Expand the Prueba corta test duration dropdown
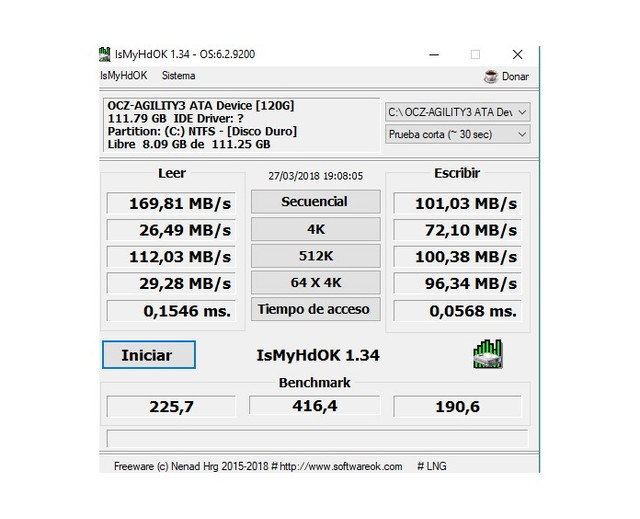The width and height of the screenshot is (640, 519). pos(458,134)
